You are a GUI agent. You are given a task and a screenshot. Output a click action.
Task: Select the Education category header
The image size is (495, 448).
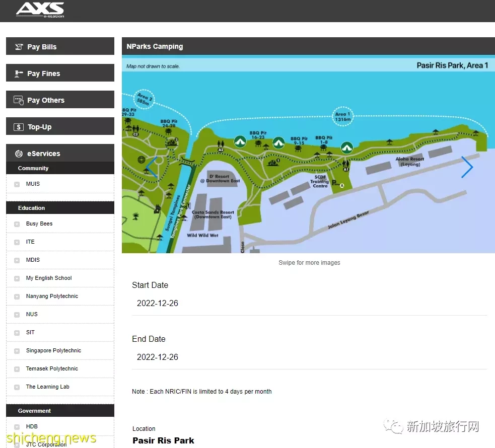click(x=60, y=208)
